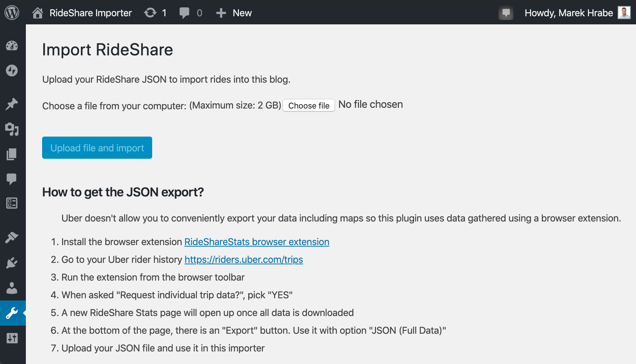Click the Choose file button
636x364 pixels.
(309, 106)
